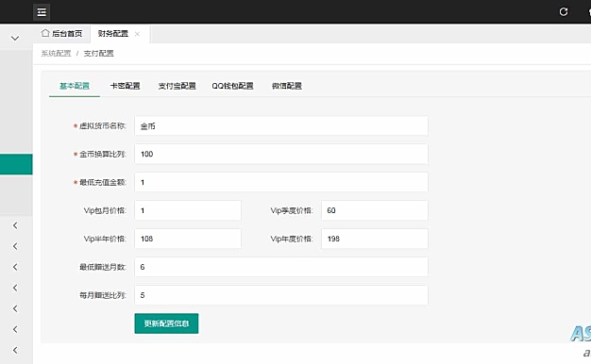Screen dimensions: 591x364
Task: Focus the 金币换算比列 input field
Action: [x=281, y=154]
